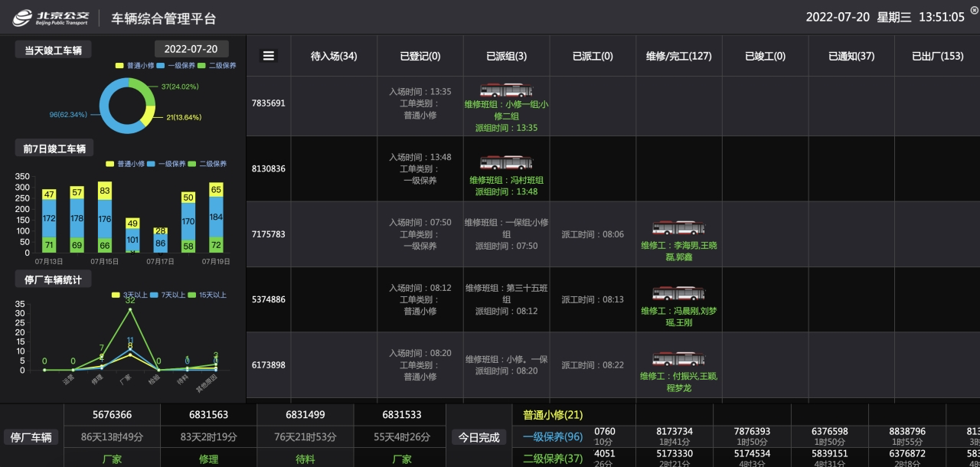Select the 待入场(34) column header
Image resolution: width=980 pixels, height=467 pixels.
click(x=334, y=56)
